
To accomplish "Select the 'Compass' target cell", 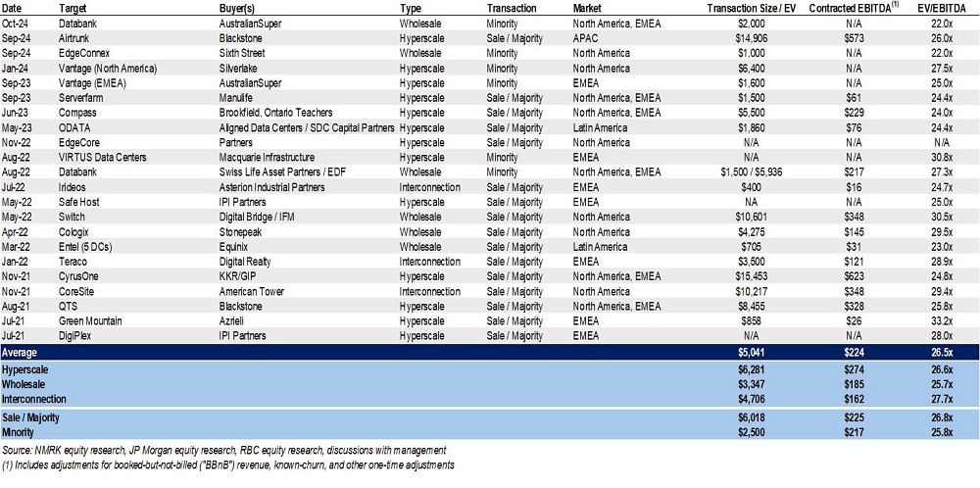I will coord(76,113).
